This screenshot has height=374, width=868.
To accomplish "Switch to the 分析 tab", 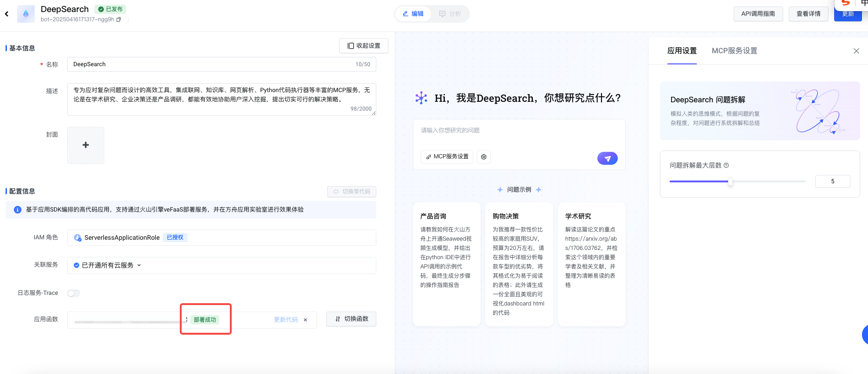I will (450, 14).
